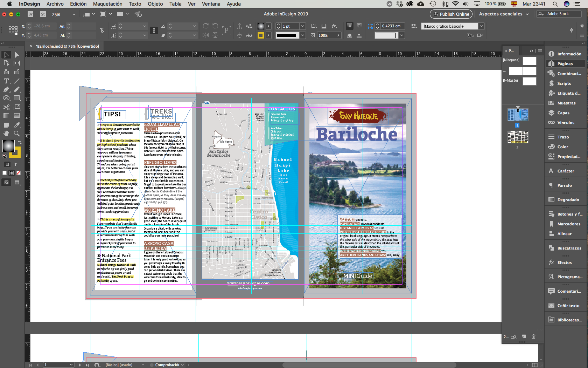The image size is (588, 368).
Task: Open the Objeto menu
Action: click(155, 4)
